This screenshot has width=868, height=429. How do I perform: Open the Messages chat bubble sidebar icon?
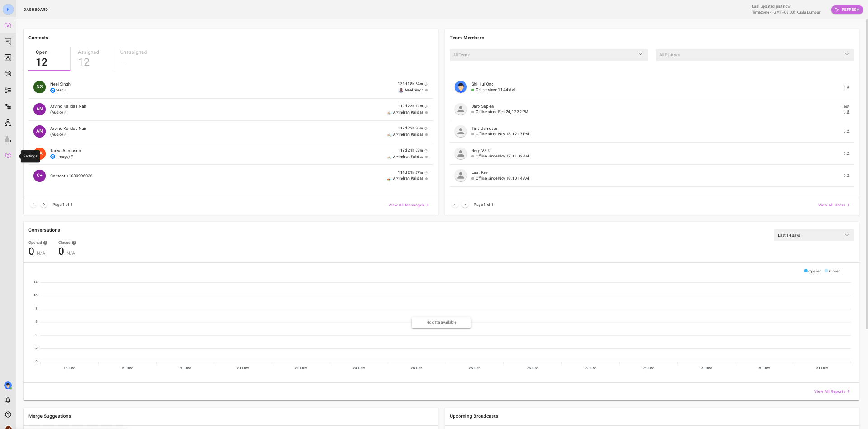(8, 41)
